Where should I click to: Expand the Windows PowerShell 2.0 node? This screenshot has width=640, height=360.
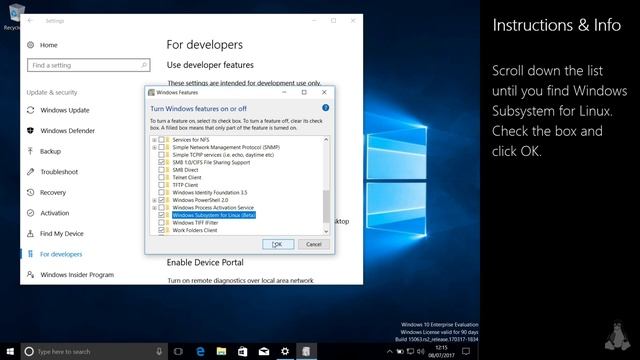[x=154, y=200]
